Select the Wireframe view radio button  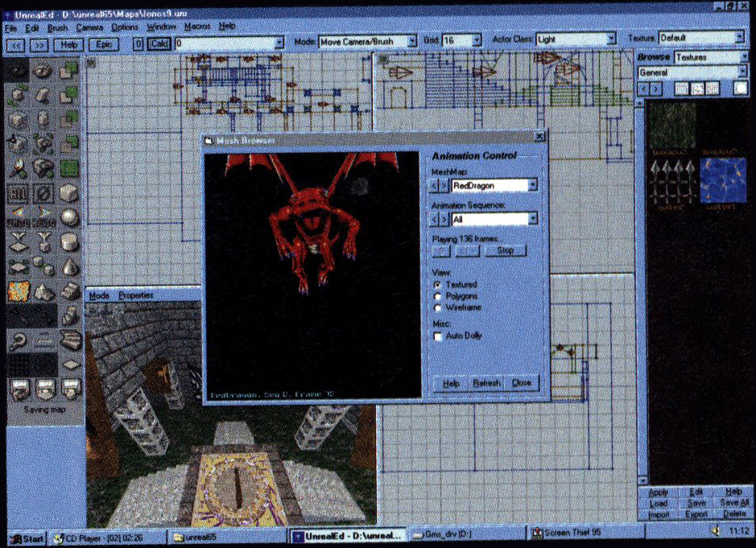(x=438, y=307)
